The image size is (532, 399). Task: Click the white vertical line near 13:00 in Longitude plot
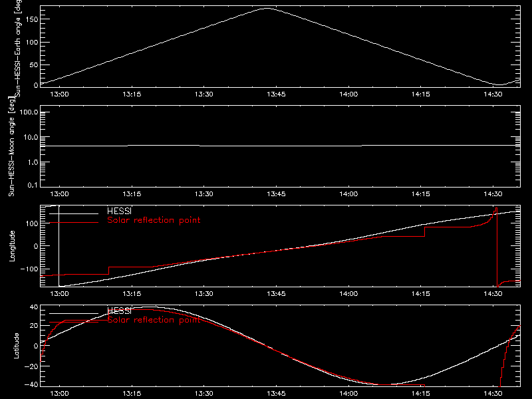click(59, 246)
